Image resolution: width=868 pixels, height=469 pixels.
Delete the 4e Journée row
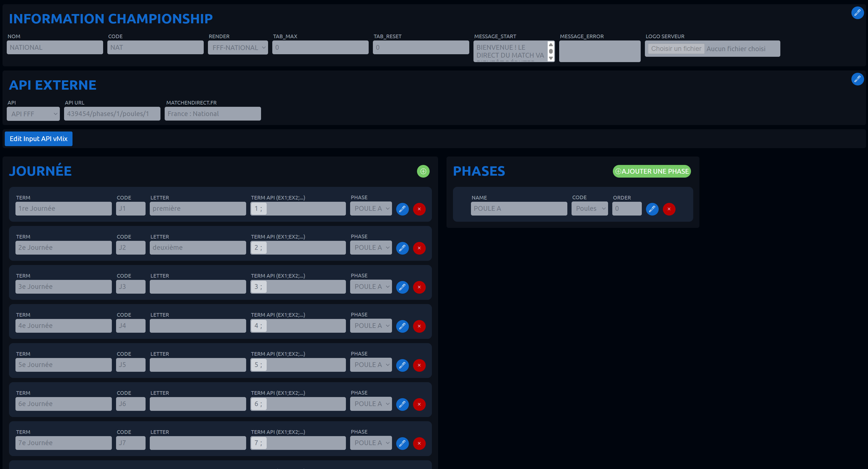pyautogui.click(x=419, y=326)
